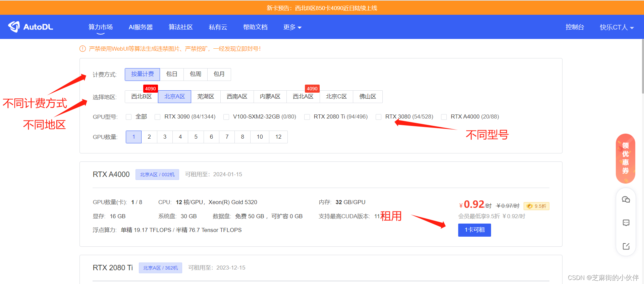Click the page vertical scrollbar
644x284 pixels.
point(642,67)
